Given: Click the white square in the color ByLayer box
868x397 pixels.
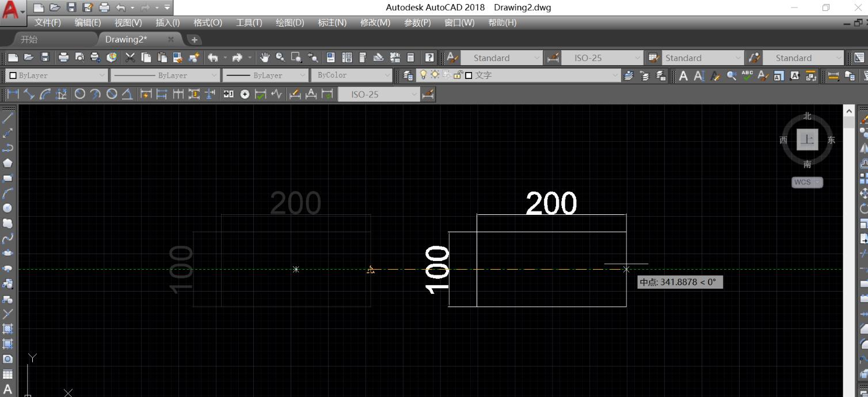Looking at the screenshot, I should point(13,75).
